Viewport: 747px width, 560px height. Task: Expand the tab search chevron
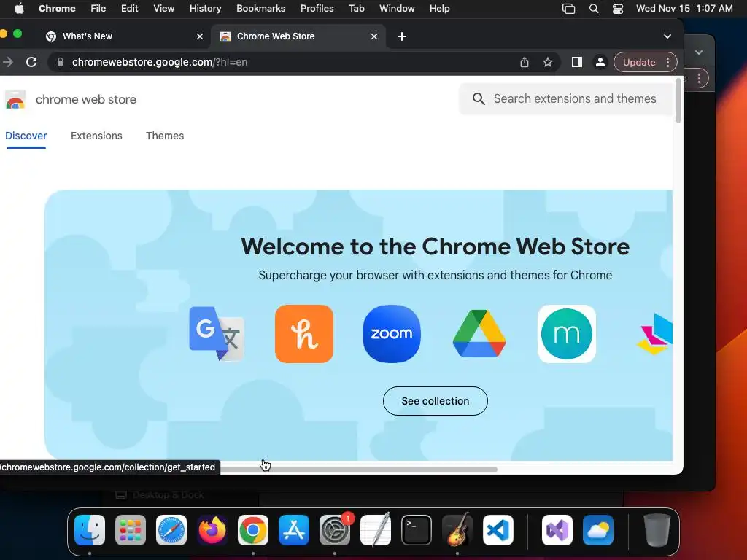[x=667, y=36]
